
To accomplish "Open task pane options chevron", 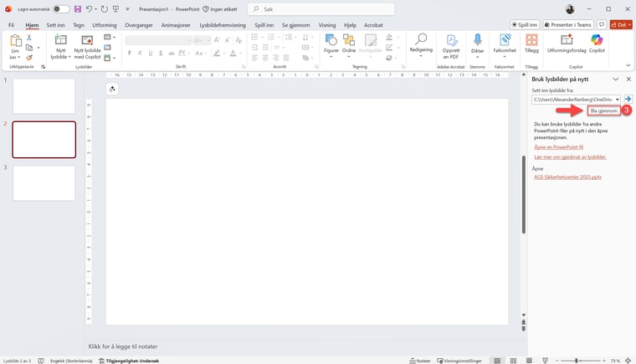I will [616, 79].
